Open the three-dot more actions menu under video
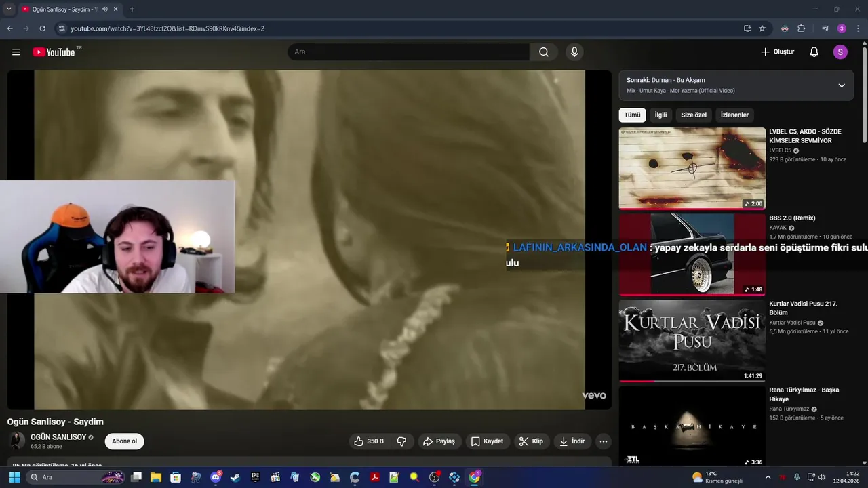868x488 pixels. click(603, 441)
